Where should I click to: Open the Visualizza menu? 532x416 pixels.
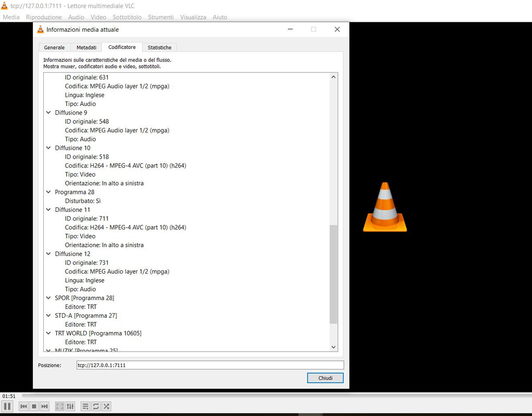193,17
